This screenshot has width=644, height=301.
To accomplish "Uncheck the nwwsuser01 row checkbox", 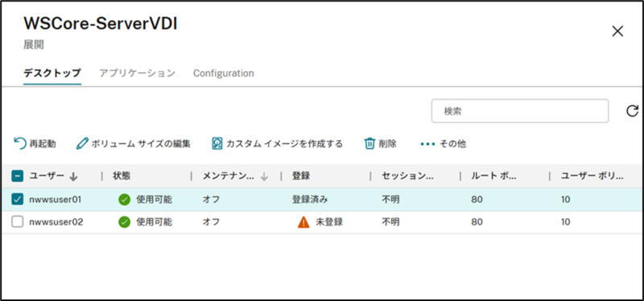I will tap(17, 200).
